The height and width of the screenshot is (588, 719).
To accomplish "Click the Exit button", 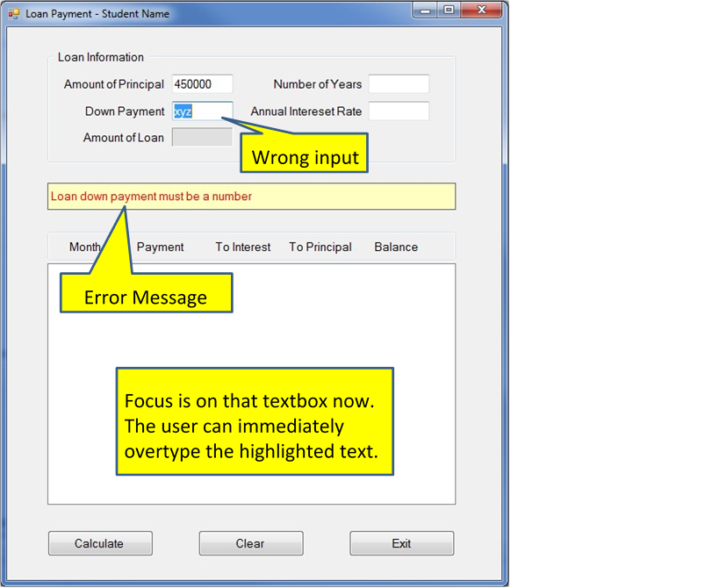I will click(402, 543).
